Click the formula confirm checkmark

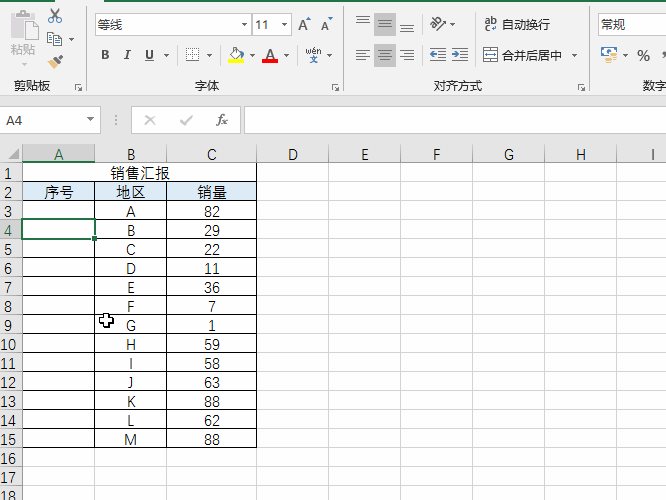[x=186, y=120]
